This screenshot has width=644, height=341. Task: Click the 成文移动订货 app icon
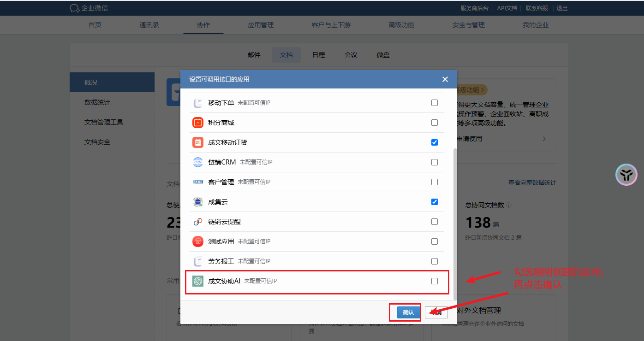click(197, 142)
